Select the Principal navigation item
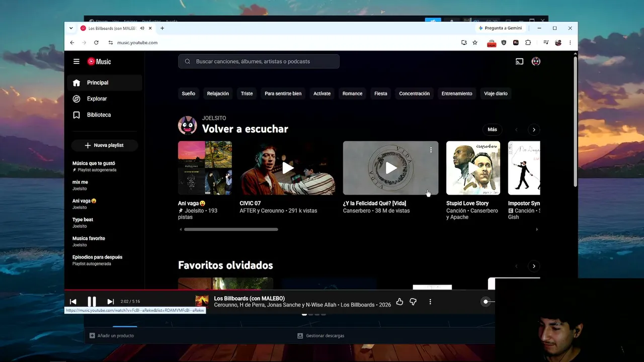Screen dimensions: 644x362 click(105, 82)
